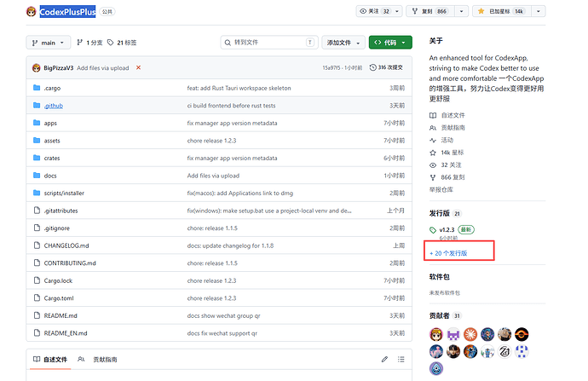This screenshot has width=588, height=381.
Task: Focus the 转到文件 search field
Action: pyautogui.click(x=269, y=43)
